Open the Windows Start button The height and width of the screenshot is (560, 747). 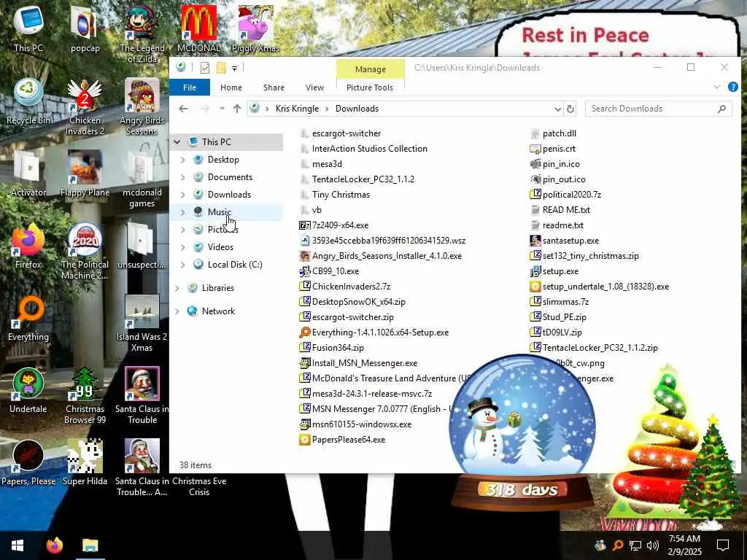(x=18, y=545)
